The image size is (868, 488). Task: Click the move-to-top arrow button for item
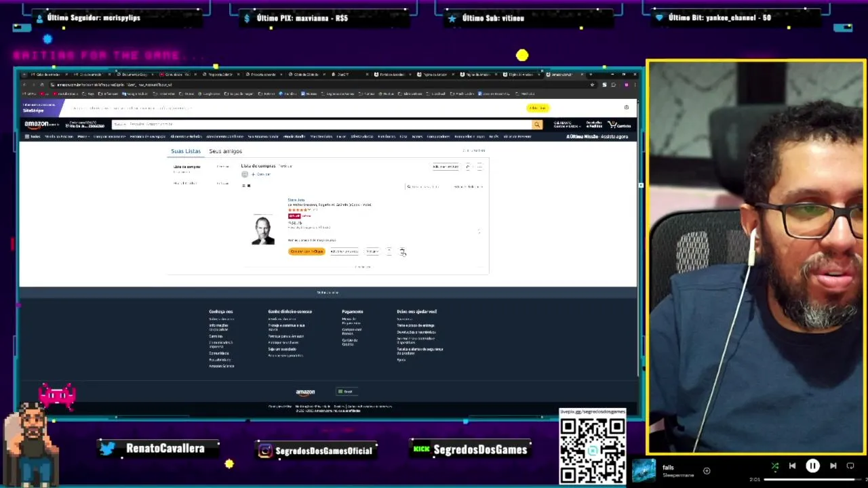tap(389, 251)
